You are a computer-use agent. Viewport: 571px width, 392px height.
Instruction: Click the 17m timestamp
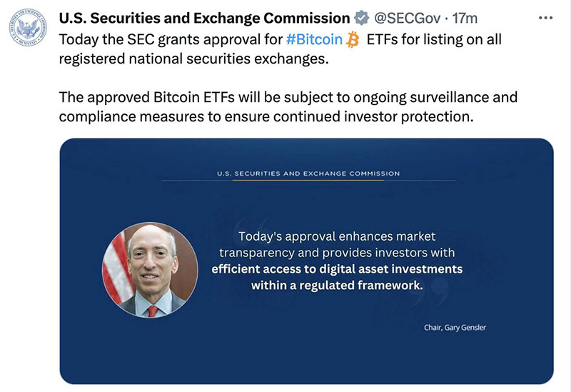pyautogui.click(x=465, y=18)
